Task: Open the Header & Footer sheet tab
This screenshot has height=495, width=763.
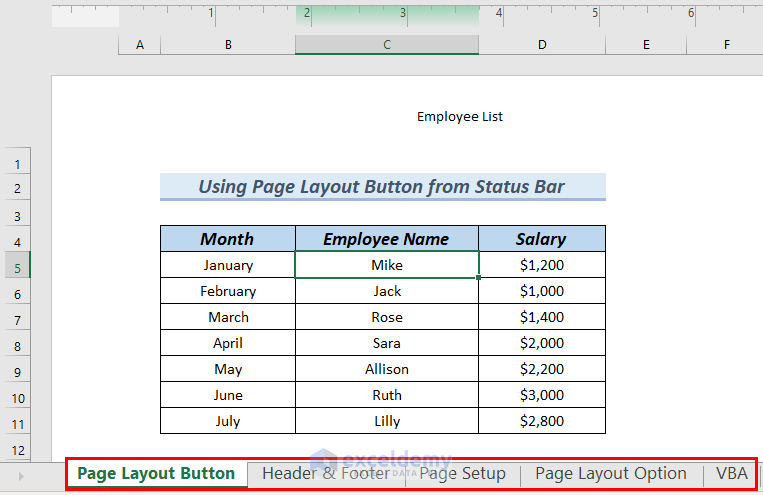Action: (x=325, y=474)
